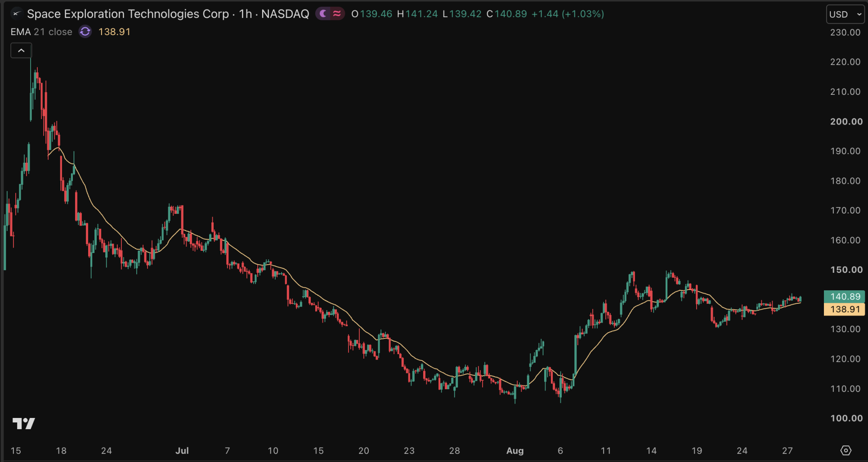Click the change text +1.44 (+1.03%)
Screen dimensions: 868x462
coord(568,14)
